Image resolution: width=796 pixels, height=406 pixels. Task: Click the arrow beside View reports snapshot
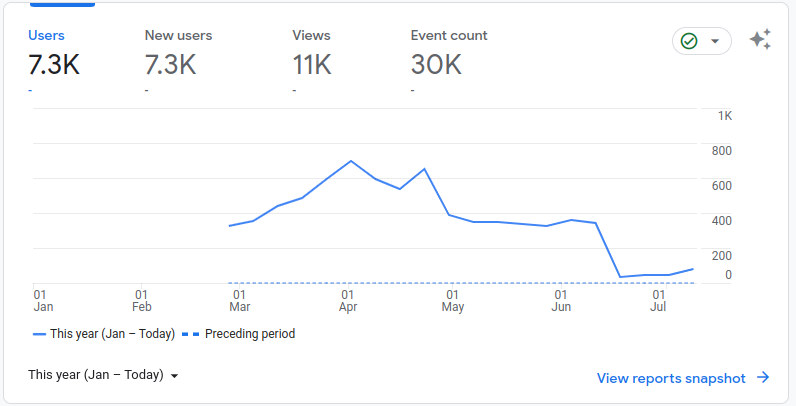pos(763,378)
